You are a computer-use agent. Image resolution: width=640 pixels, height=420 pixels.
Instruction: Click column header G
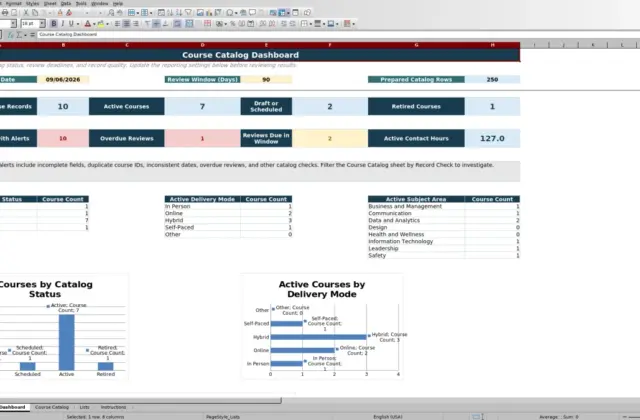416,45
